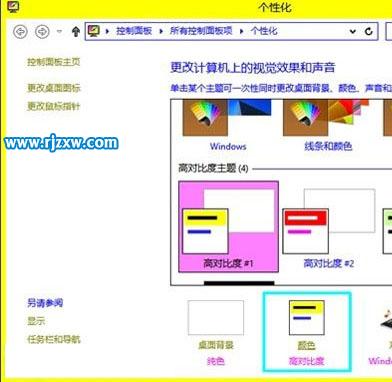Click 高对比度 #2 theme label

329,264
